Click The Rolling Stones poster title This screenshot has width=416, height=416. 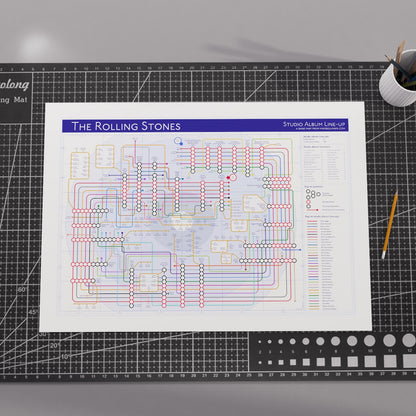click(126, 126)
